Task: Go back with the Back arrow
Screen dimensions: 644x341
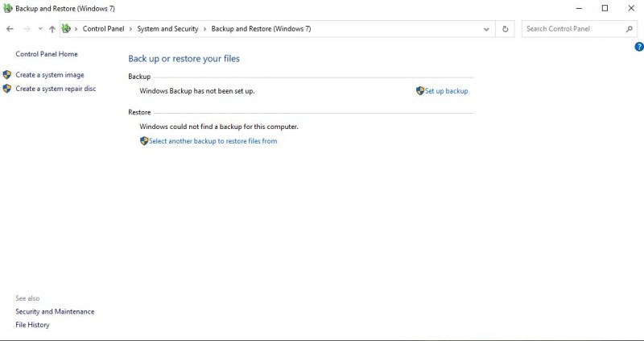Action: pyautogui.click(x=10, y=29)
